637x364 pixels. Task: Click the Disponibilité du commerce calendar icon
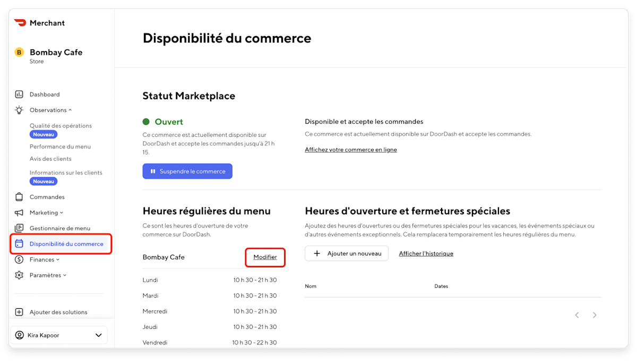19,244
